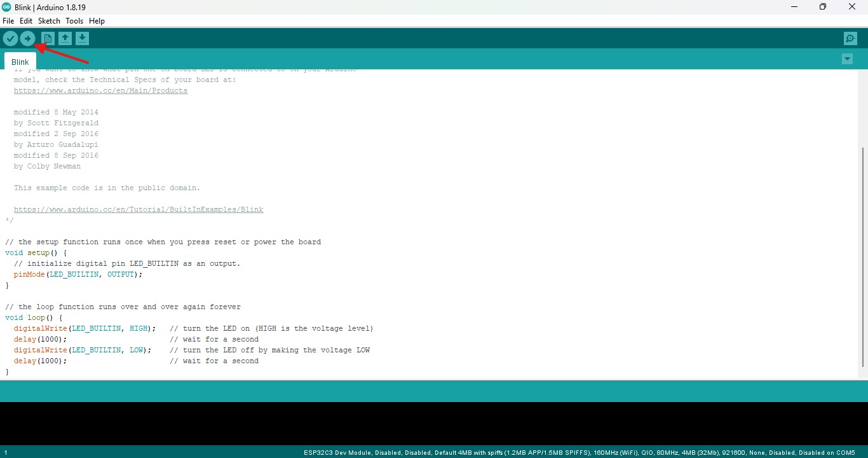Close the Arduino IDE window
Viewport: 868px width, 458px height.
click(852, 7)
